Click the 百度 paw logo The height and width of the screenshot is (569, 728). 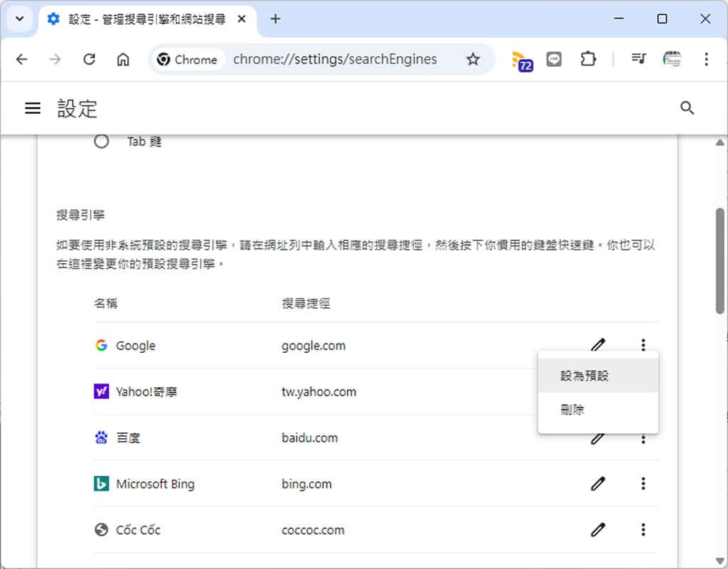101,437
